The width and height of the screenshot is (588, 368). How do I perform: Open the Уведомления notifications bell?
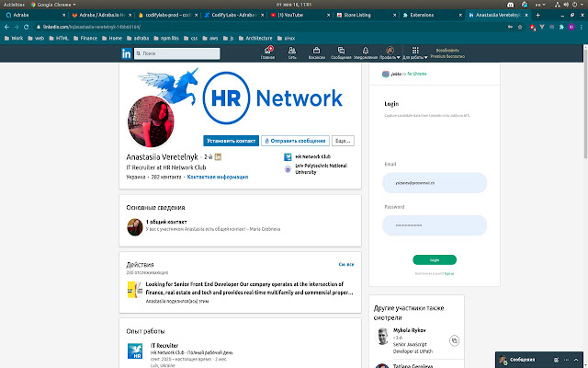pyautogui.click(x=366, y=53)
